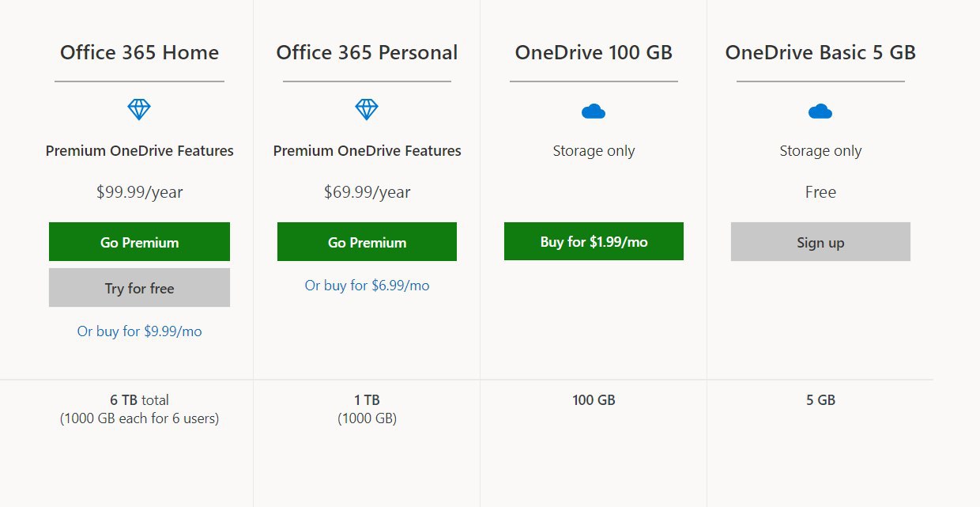This screenshot has height=507, width=980.
Task: Go Premium with Office 365 Home
Action: (x=139, y=242)
